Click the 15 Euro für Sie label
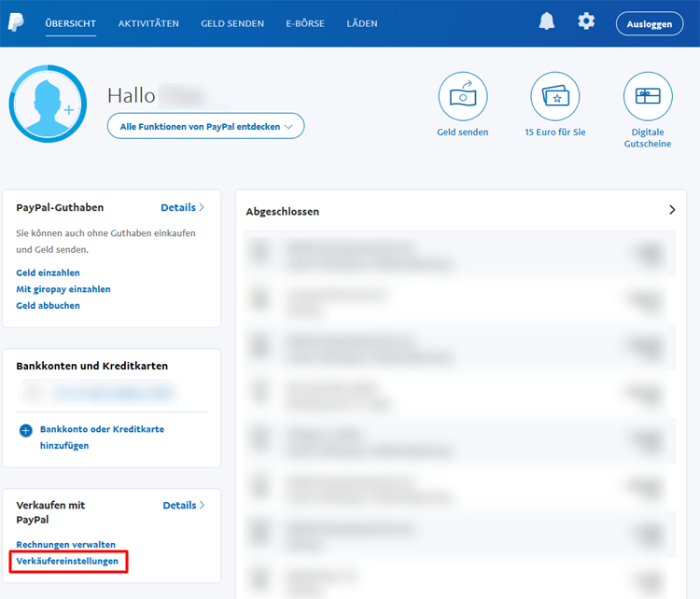Viewport: 700px width, 599px height. pos(555,132)
